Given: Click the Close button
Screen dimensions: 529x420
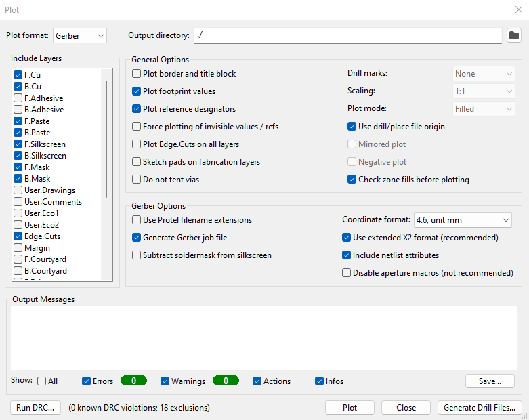Looking at the screenshot, I should (x=406, y=408).
